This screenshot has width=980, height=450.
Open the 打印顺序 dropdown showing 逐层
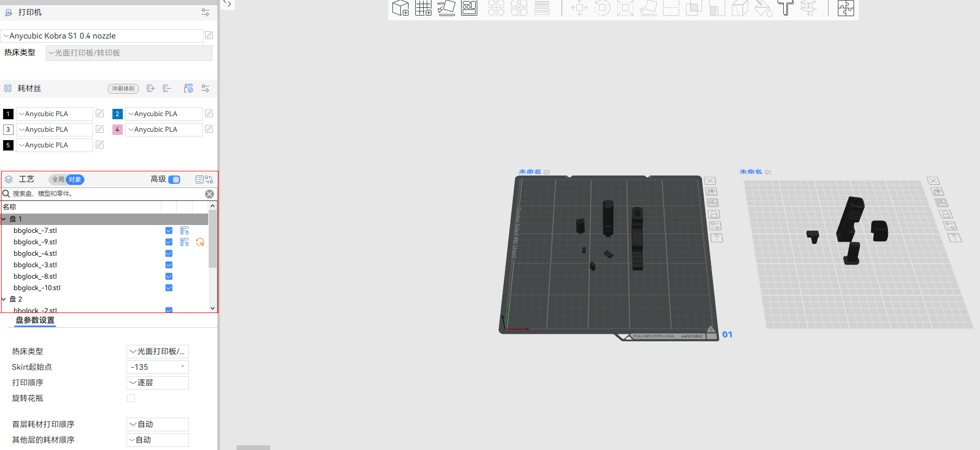point(158,383)
